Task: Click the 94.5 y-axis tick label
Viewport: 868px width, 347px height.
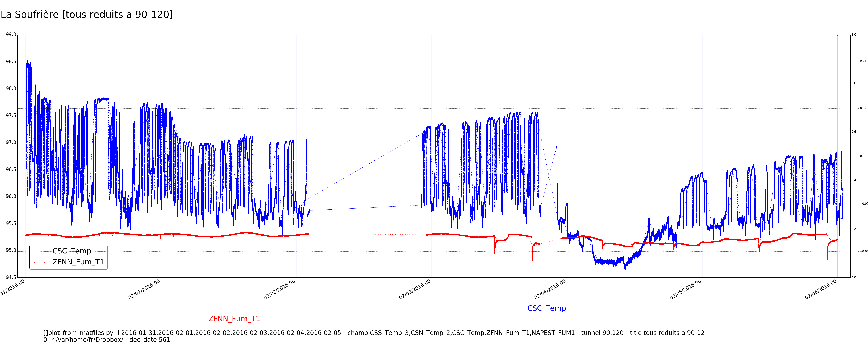Action: tap(11, 277)
